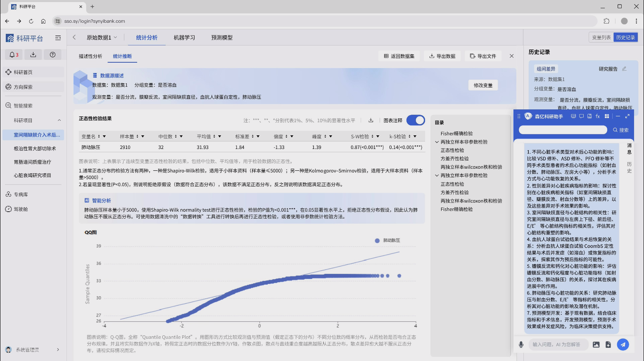Go to browser home page icon
Screen dimensions: 644x361
point(43,21)
